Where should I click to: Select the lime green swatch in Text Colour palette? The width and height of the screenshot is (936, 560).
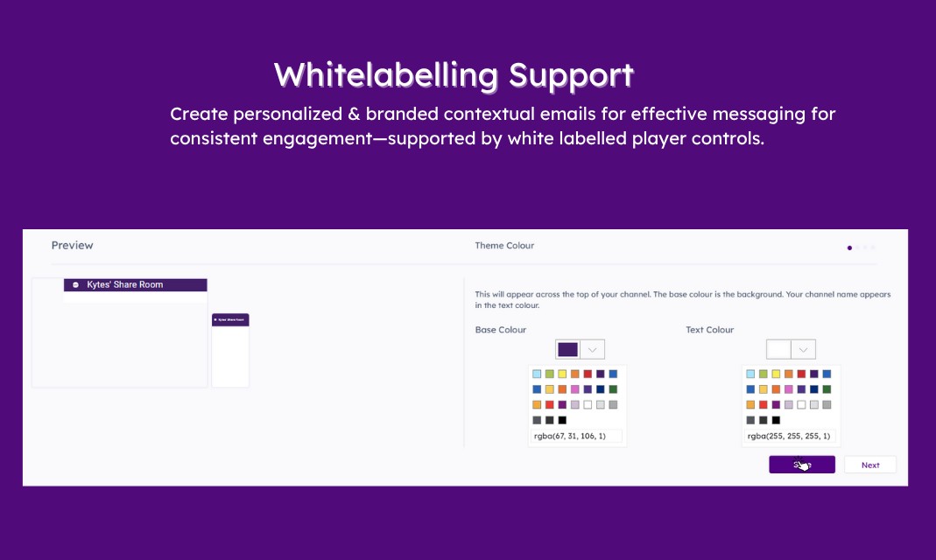763,374
